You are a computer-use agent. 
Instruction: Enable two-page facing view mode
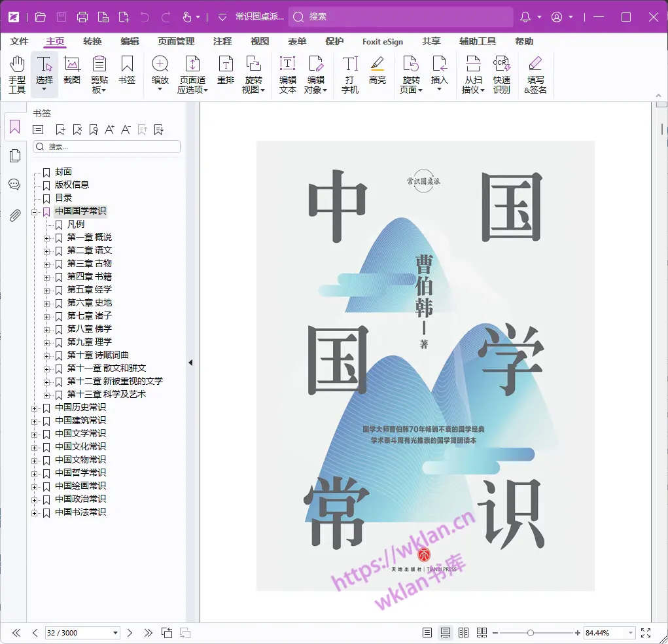[464, 633]
